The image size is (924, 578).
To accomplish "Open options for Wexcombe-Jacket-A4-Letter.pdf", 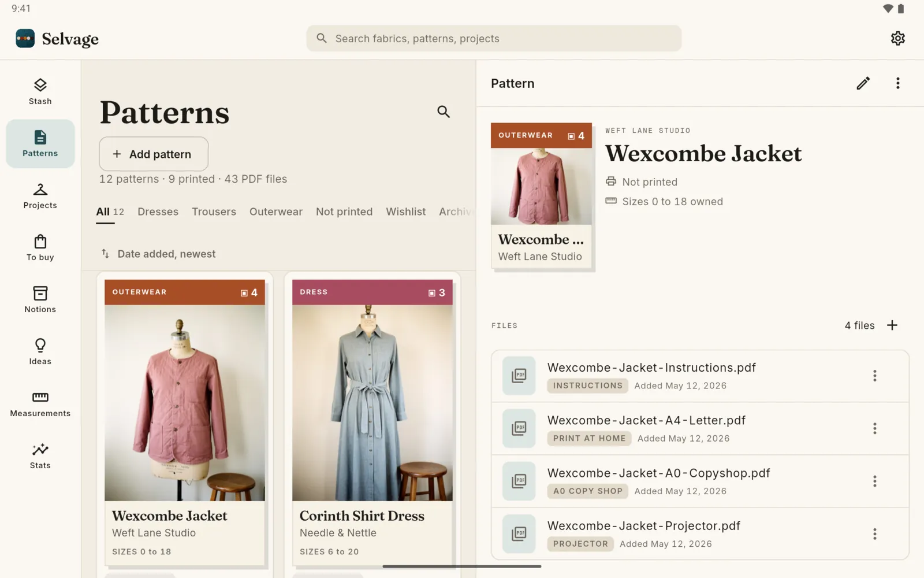I will tap(874, 428).
